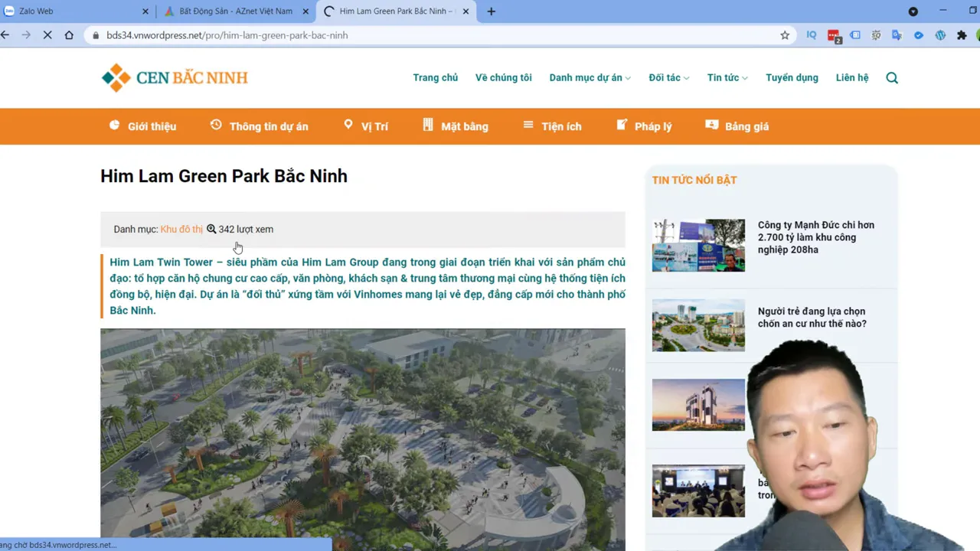Viewport: 980px width, 551px height.
Task: Stop loading the page
Action: (47, 35)
